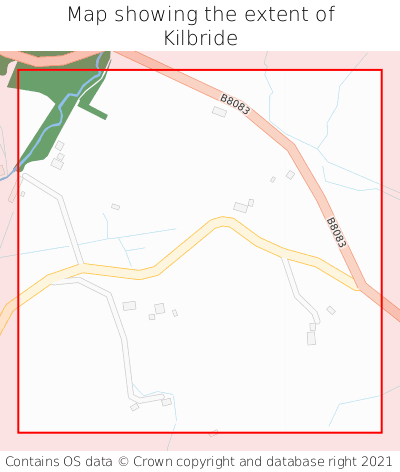Click the rectangular building south of yellow road
Image resolution: width=400 pixels, height=472 pixels.
point(129,306)
